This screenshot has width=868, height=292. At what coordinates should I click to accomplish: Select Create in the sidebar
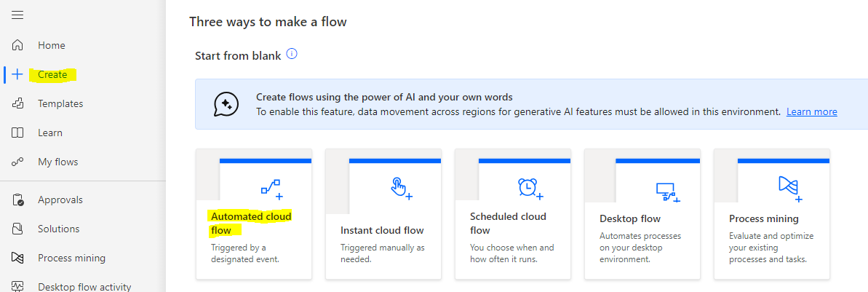(52, 74)
